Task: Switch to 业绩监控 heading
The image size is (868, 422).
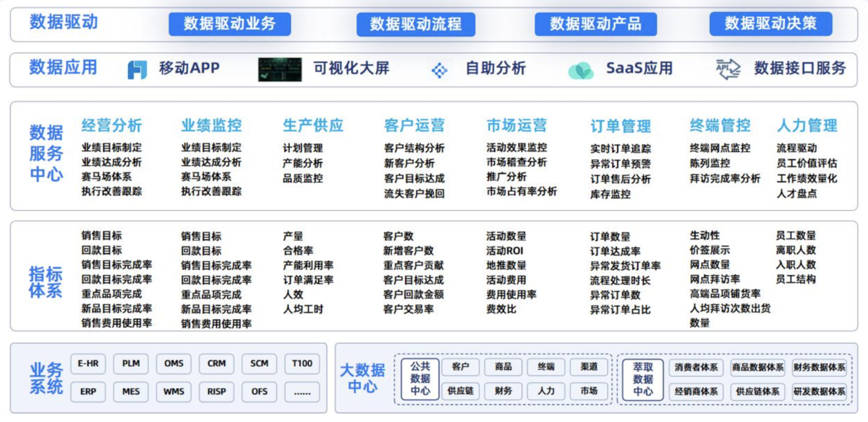Action: coord(211,125)
